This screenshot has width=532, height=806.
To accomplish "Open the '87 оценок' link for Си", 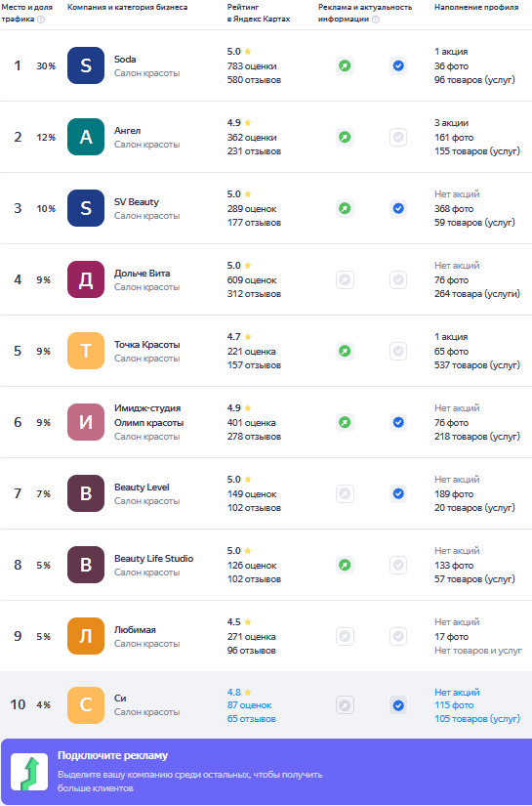I will point(250,705).
